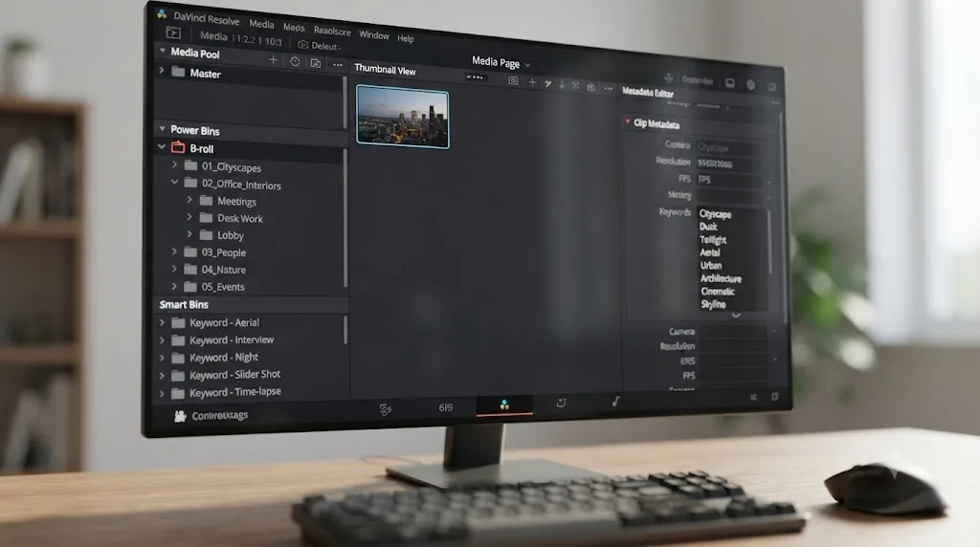Click the crossed-arrows icon in thumbnail toolbar
Viewport: 980px width, 547px height.
(x=575, y=85)
